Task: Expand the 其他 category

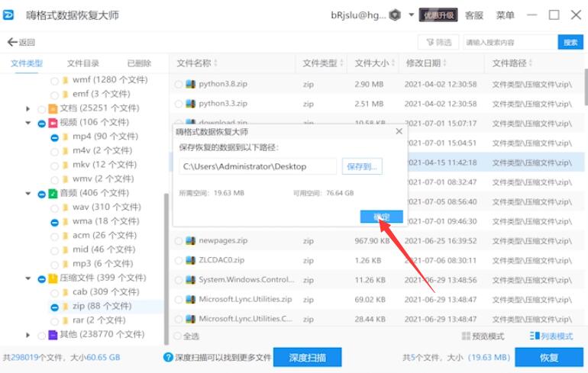Action: click(27, 335)
